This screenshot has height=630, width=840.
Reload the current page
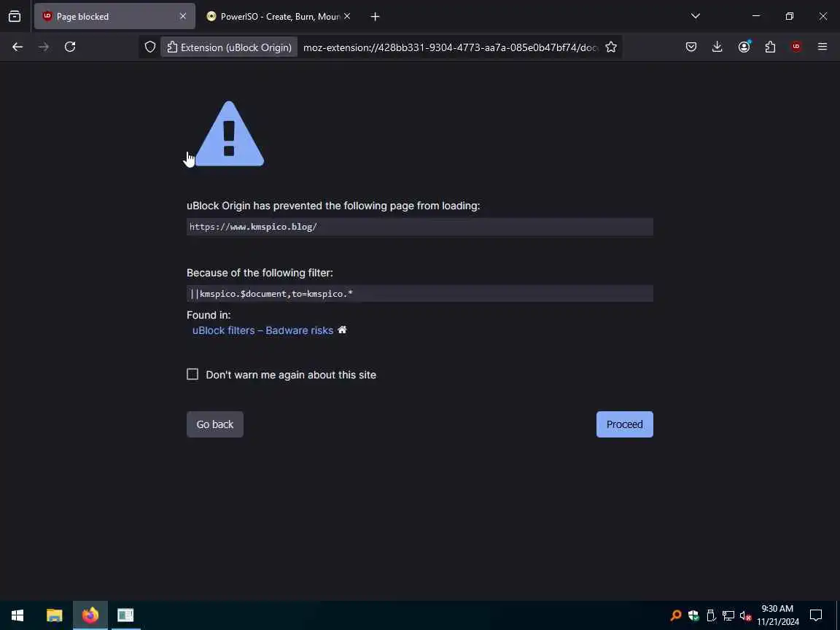coord(70,47)
